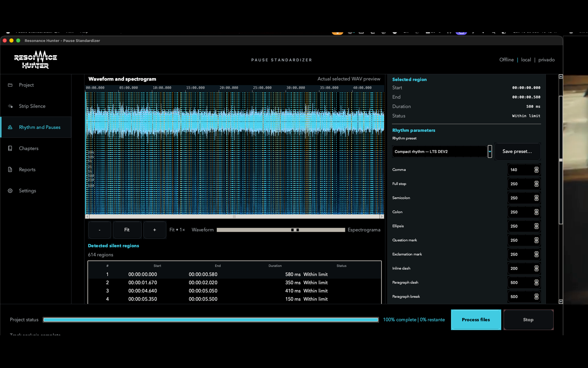The image size is (588, 368).
Task: Open Reports via its document icon
Action: coord(10,170)
